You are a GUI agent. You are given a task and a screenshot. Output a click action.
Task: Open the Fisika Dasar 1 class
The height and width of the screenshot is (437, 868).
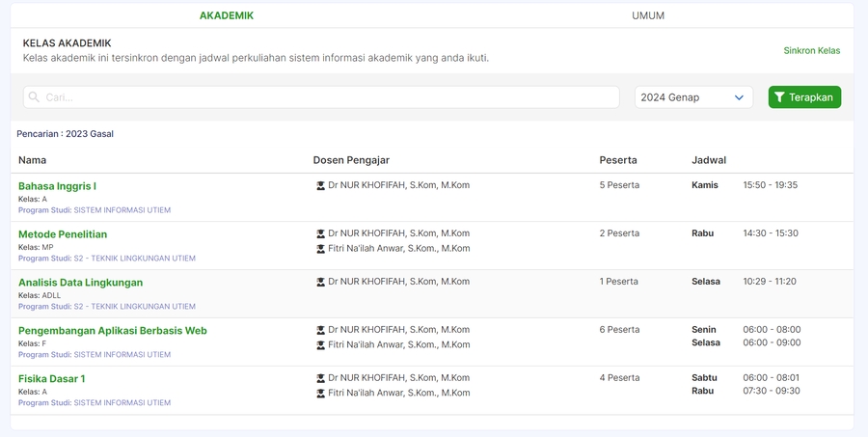pos(51,379)
